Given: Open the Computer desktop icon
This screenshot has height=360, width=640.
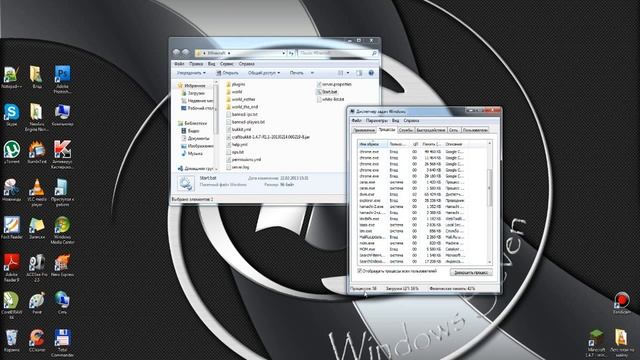Looking at the screenshot, I should [x=62, y=115].
